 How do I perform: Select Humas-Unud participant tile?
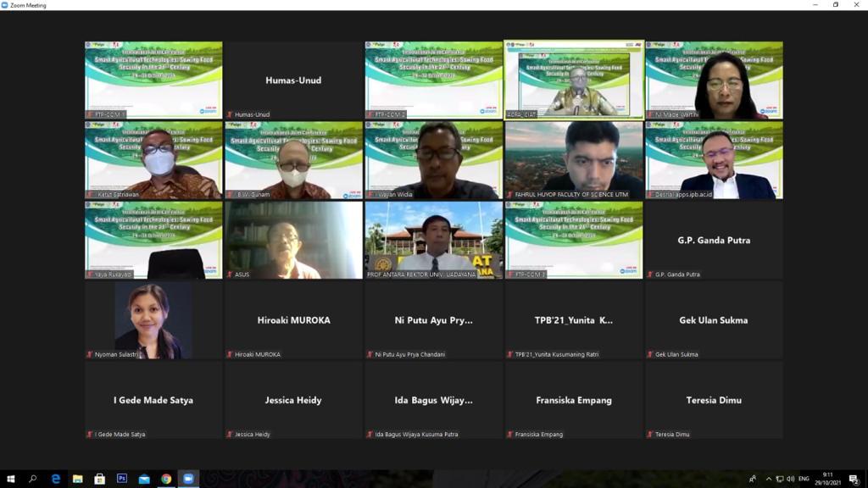tap(293, 80)
